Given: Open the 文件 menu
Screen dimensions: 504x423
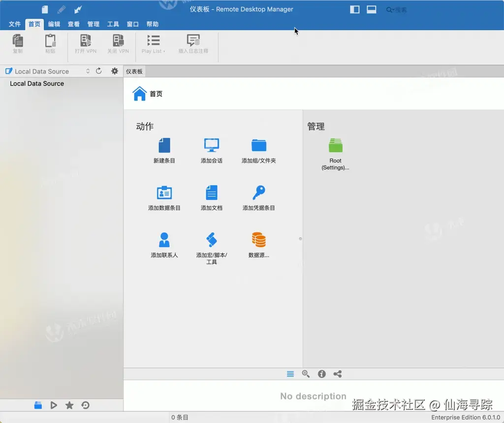Looking at the screenshot, I should [x=15, y=24].
